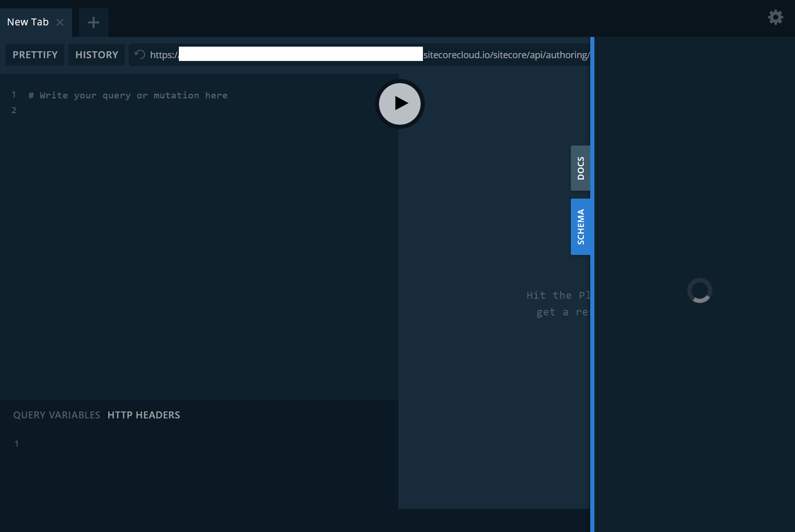This screenshot has width=795, height=532.
Task: Close the New Tab tab
Action: (x=60, y=22)
